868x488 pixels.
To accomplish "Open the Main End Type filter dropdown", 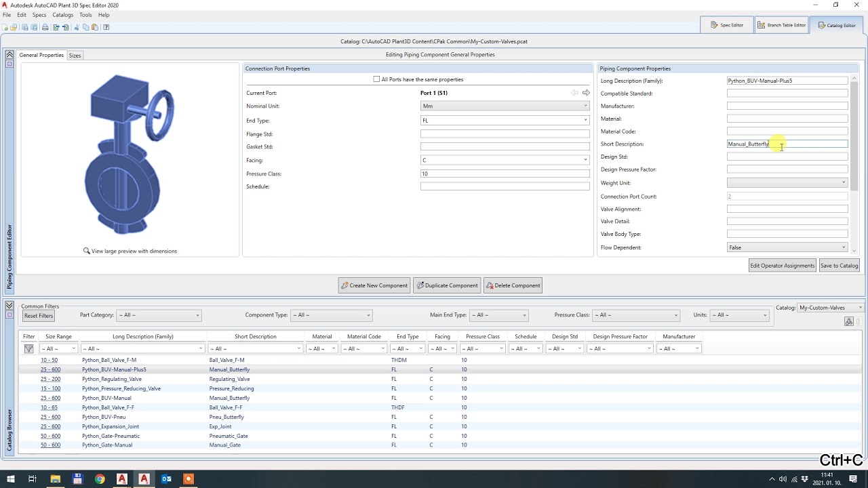I will pos(498,315).
